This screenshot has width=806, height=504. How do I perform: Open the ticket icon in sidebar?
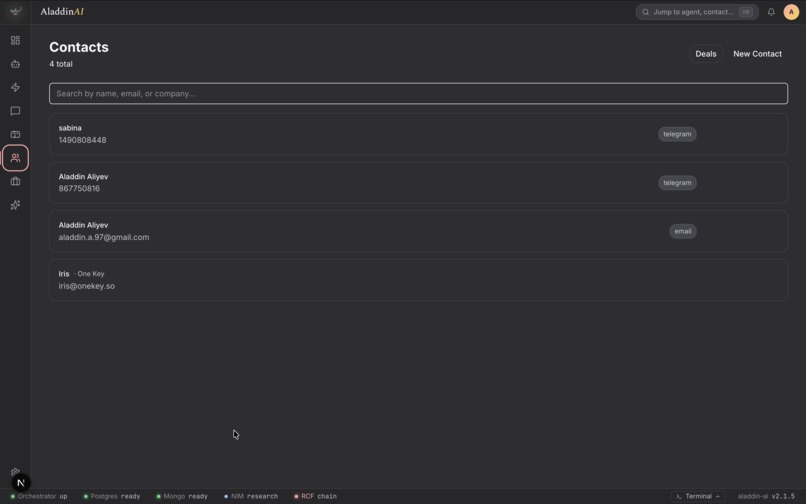(15, 134)
